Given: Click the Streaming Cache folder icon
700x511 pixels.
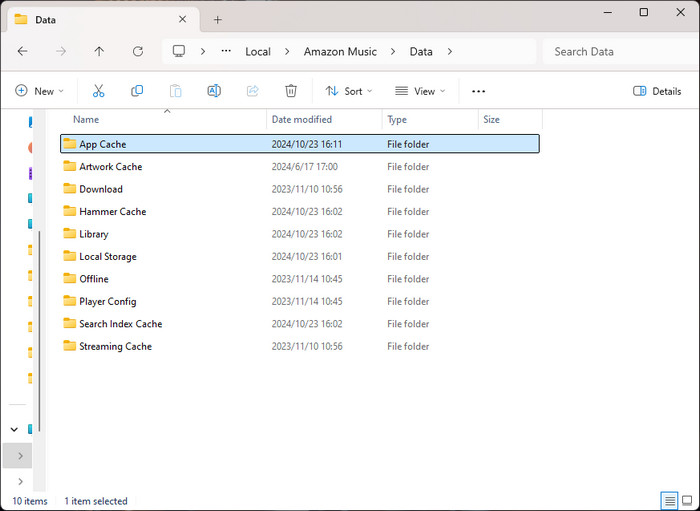Looking at the screenshot, I should click(x=70, y=346).
